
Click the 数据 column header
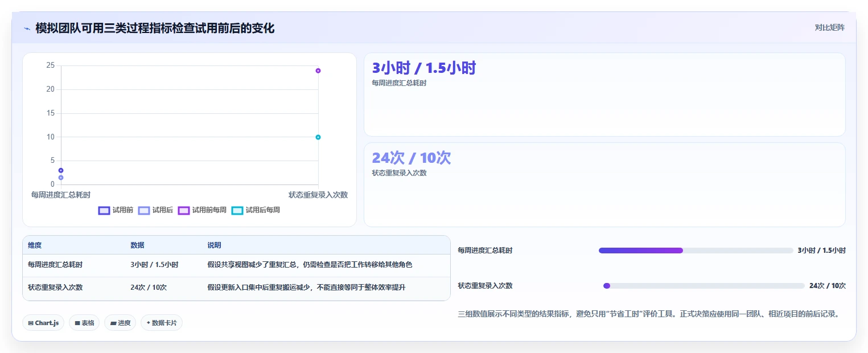click(137, 245)
